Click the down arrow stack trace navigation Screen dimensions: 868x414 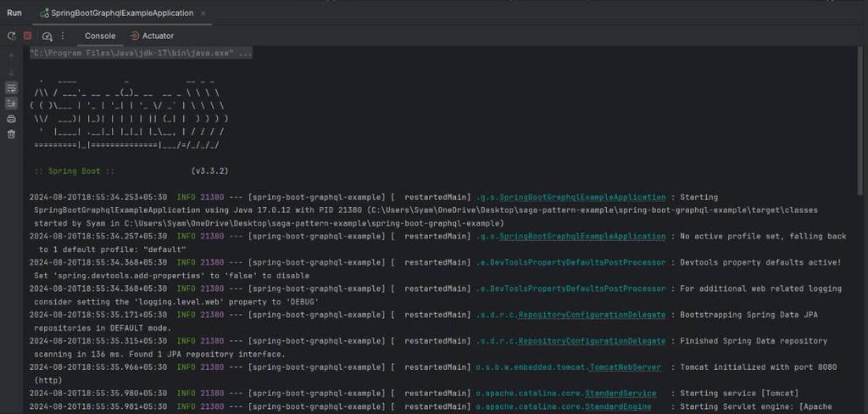click(11, 72)
